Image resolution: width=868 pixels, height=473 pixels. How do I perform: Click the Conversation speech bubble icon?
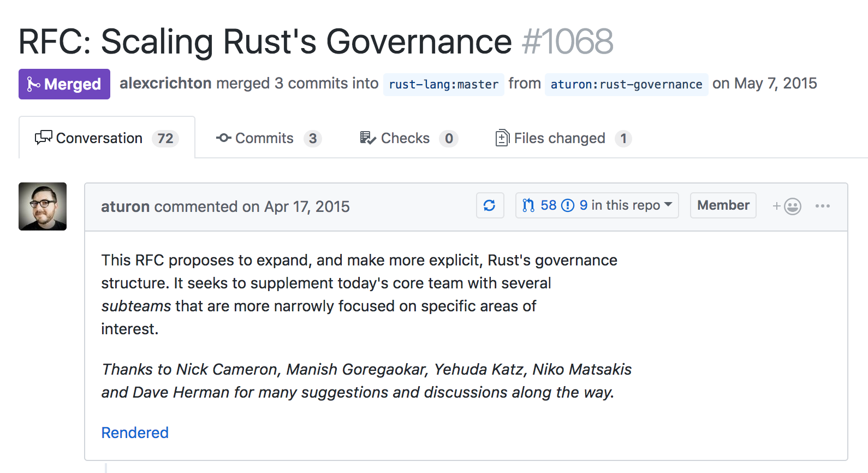(x=43, y=138)
